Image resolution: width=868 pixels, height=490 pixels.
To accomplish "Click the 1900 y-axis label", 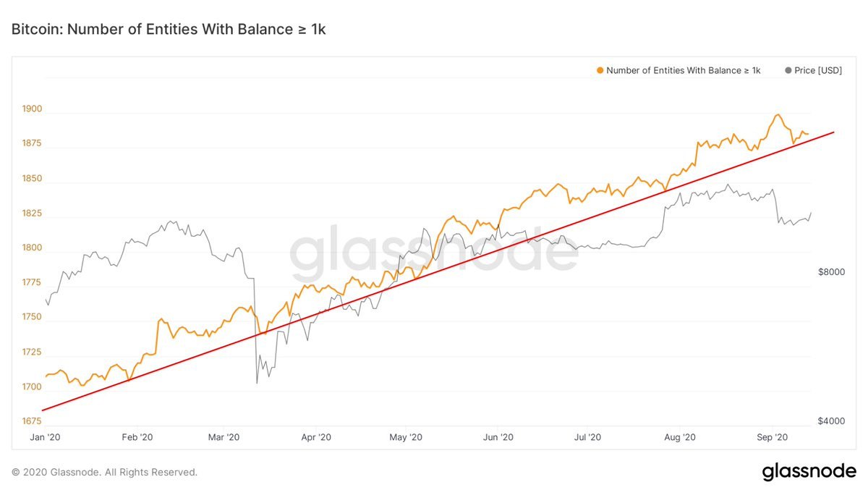I will pos(33,109).
